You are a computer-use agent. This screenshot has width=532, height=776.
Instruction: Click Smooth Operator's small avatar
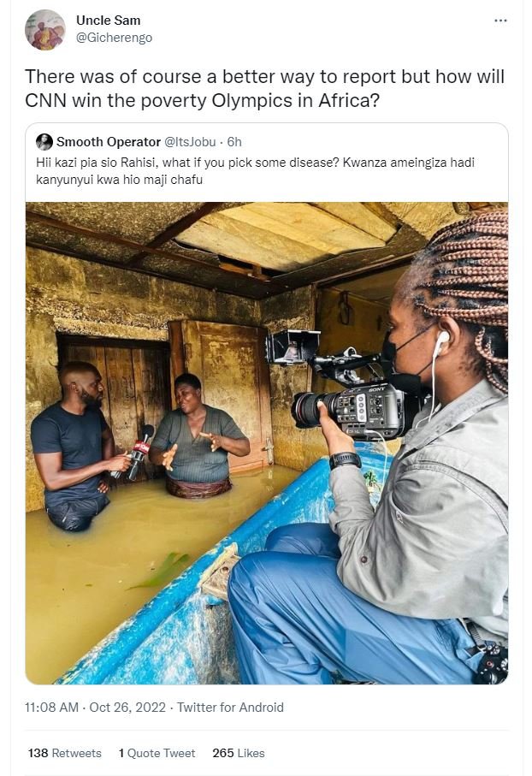(45, 141)
